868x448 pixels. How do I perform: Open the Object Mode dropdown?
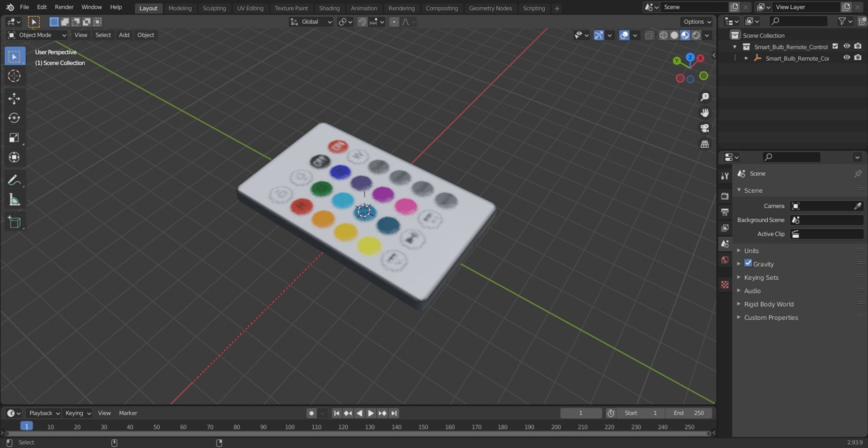(x=37, y=35)
